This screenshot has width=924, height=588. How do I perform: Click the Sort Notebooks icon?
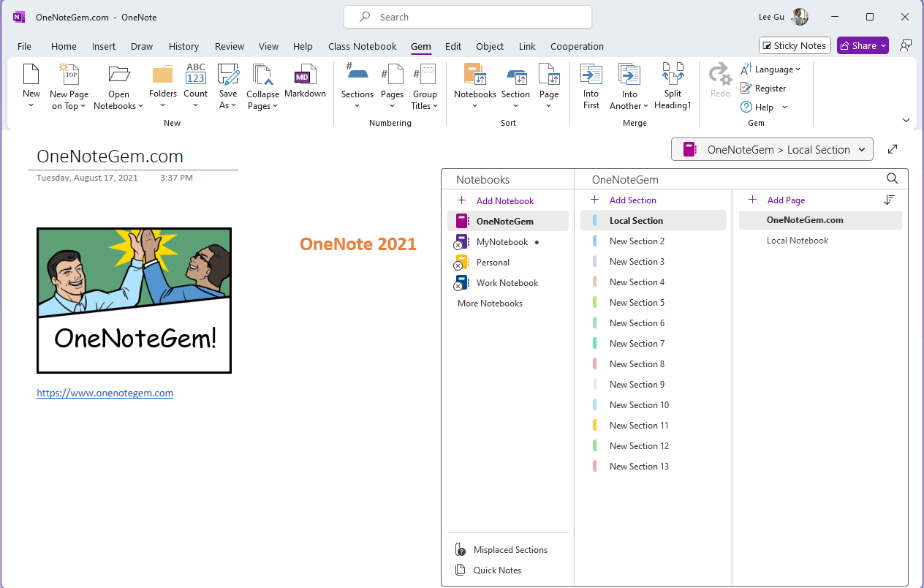475,75
